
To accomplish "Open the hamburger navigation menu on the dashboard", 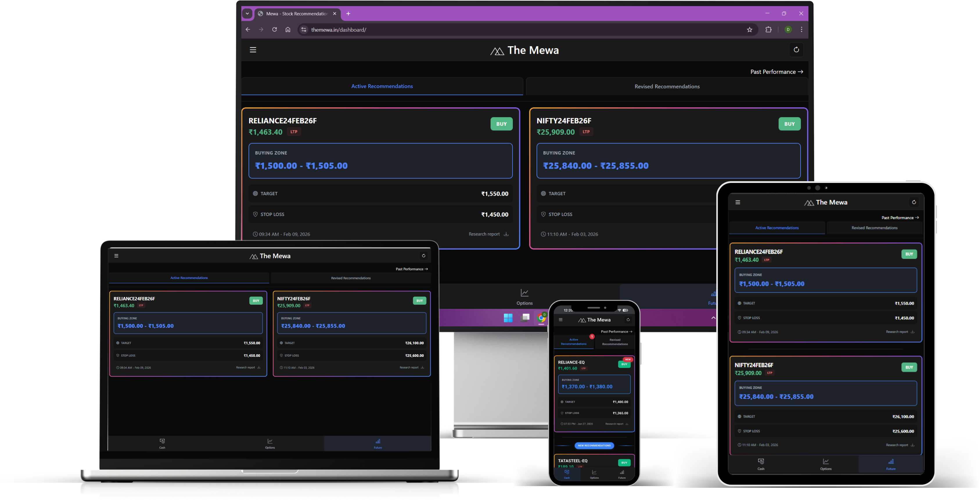I will coord(253,49).
